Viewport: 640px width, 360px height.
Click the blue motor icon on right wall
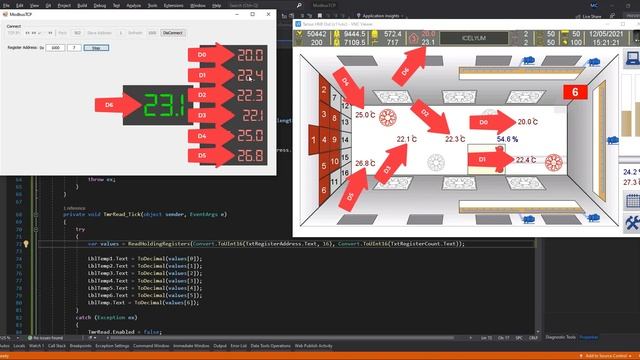point(613,140)
